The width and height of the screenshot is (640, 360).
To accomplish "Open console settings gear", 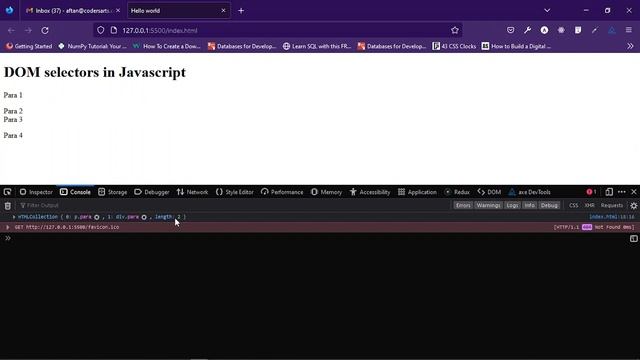I will click(633, 206).
